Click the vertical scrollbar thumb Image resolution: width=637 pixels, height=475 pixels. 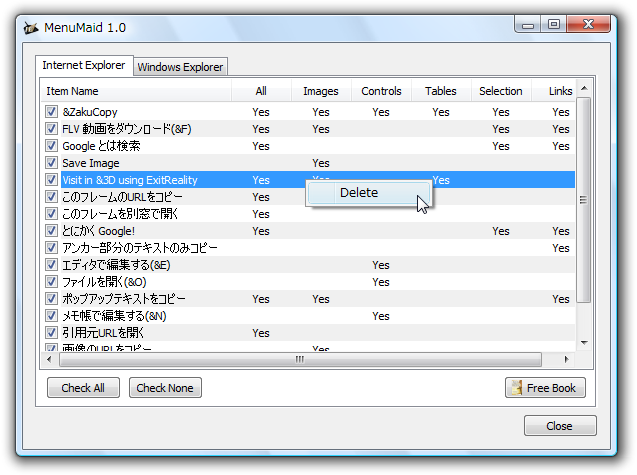point(583,200)
